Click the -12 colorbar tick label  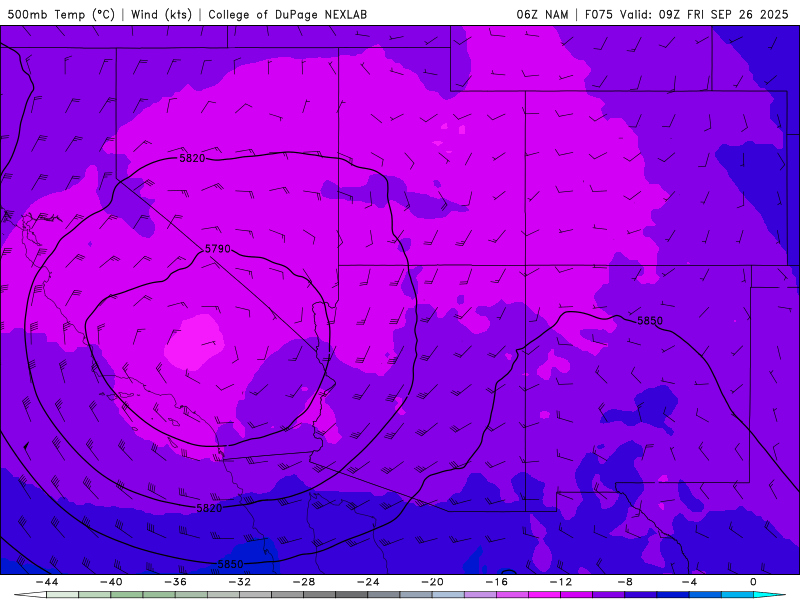coord(561,582)
